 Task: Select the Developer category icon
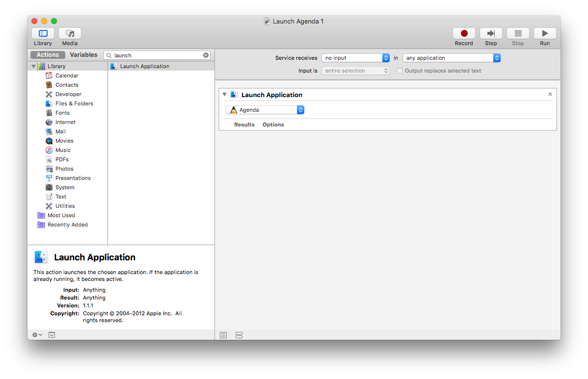[49, 94]
